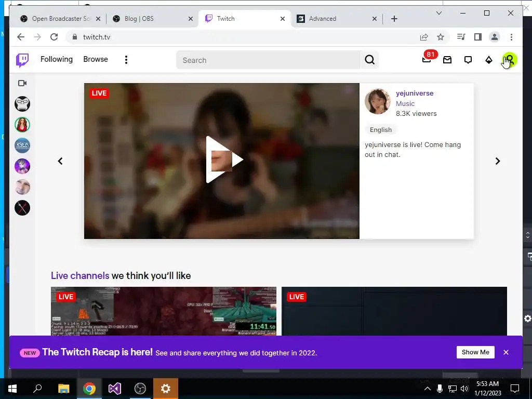Open the dark live stream thumbnail on right
532x399 pixels.
pos(394,311)
